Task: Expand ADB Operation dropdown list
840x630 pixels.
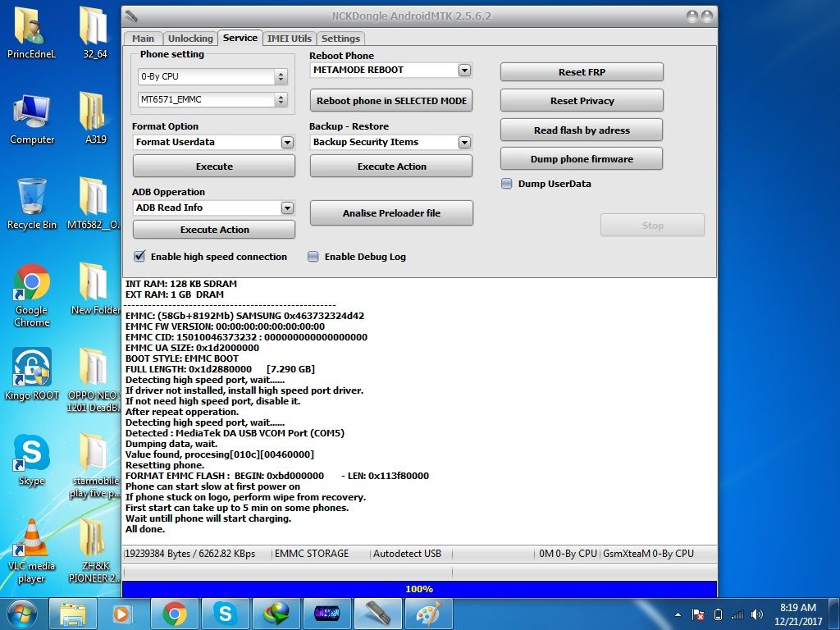Action: coord(287,208)
